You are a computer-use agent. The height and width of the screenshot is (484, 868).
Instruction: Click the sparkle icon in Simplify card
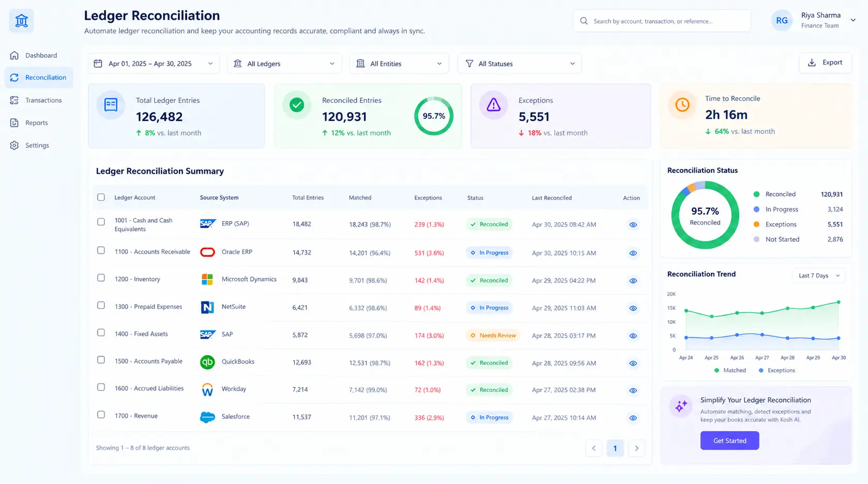681,406
